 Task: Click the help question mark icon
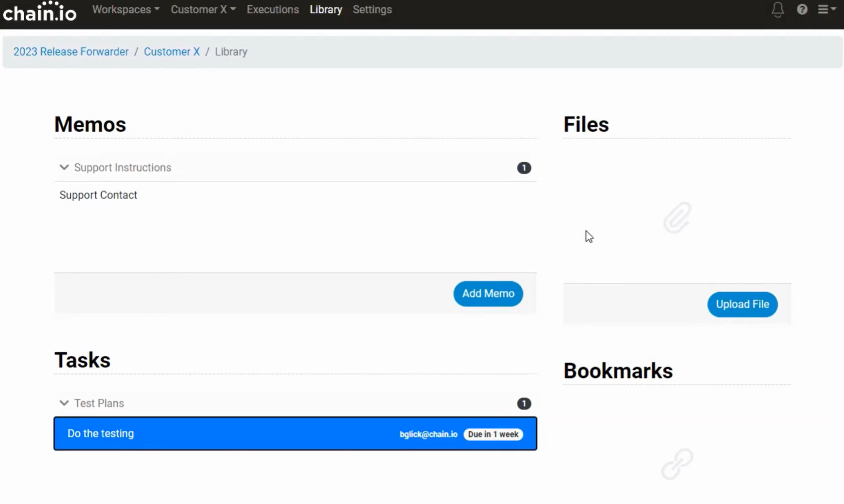pos(802,10)
